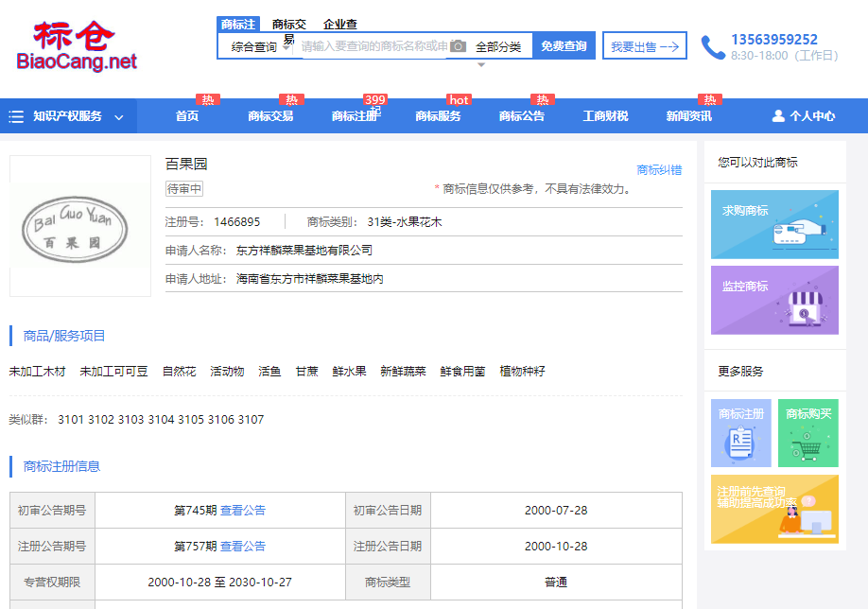868x609 pixels.
Task: Click the 甘蔗 goods item
Action: click(x=306, y=372)
